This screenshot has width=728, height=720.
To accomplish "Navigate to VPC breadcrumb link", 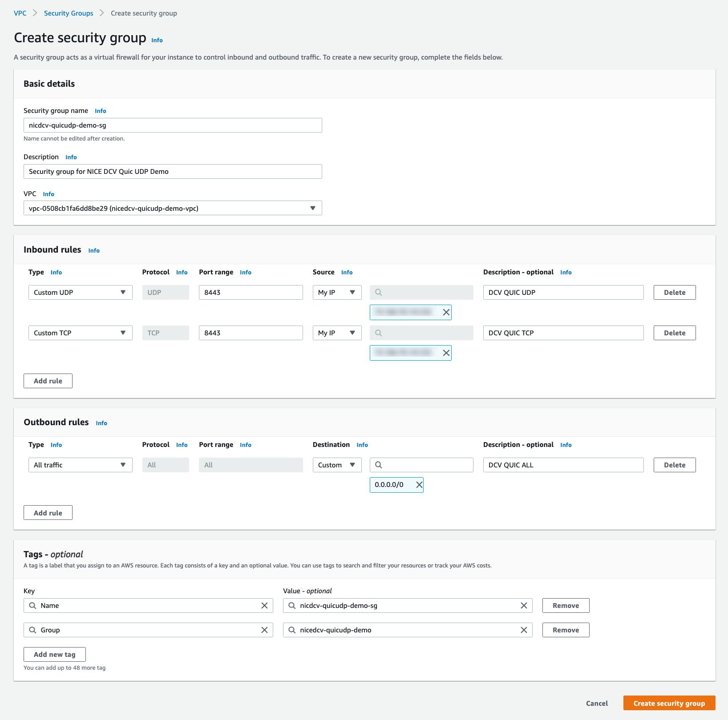I will (20, 13).
